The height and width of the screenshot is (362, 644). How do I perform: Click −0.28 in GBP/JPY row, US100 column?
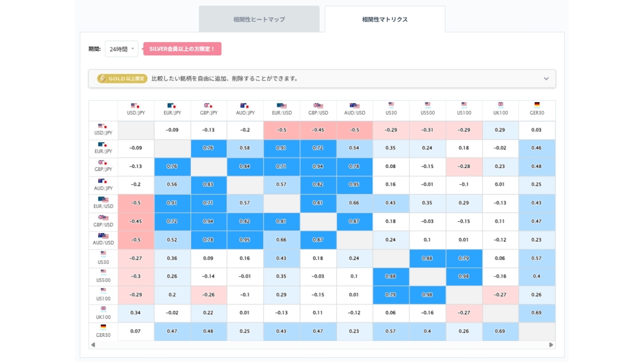coord(464,166)
